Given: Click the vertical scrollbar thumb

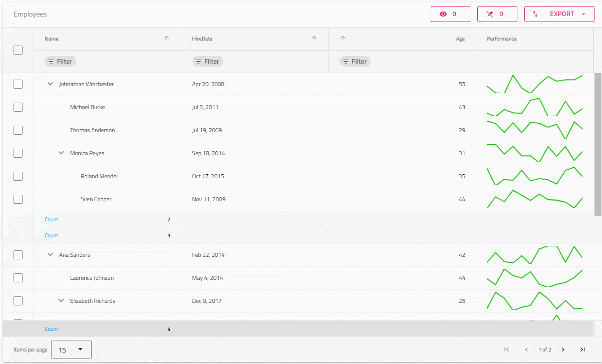Looking at the screenshot, I should pos(597,144).
